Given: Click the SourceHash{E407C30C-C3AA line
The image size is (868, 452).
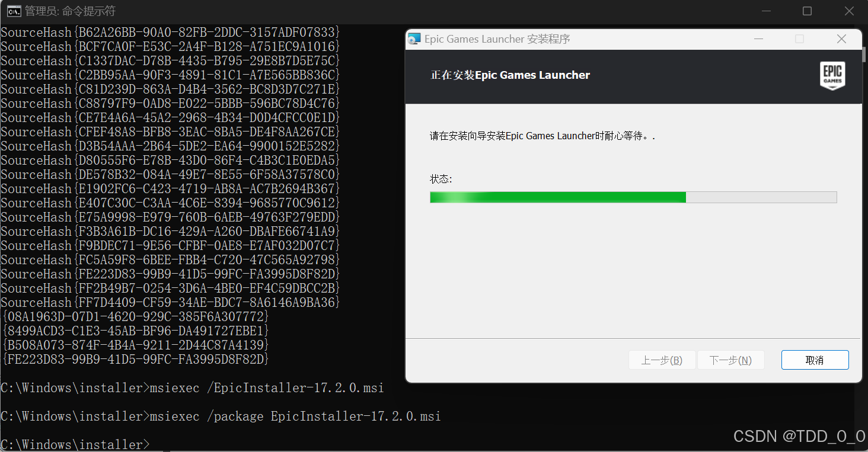Looking at the screenshot, I should click(x=171, y=203).
